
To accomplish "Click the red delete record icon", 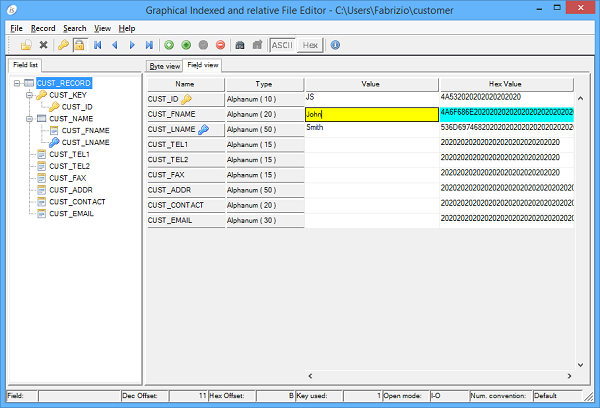I will pyautogui.click(x=222, y=45).
